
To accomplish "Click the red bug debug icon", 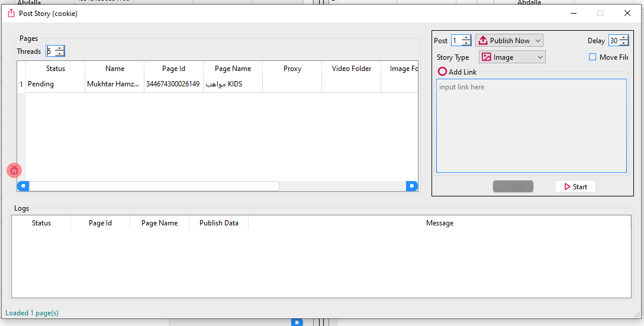I will click(x=14, y=170).
